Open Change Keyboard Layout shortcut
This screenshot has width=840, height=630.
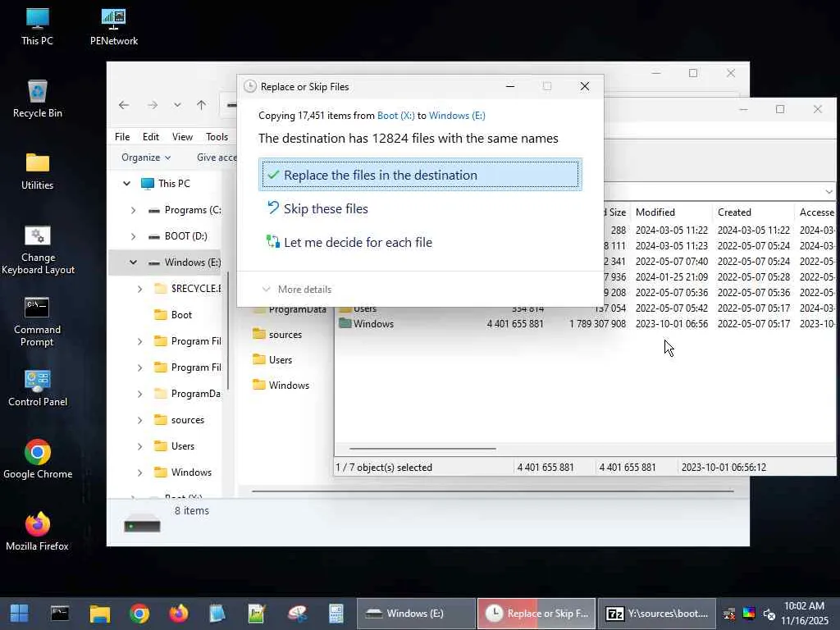(x=38, y=250)
